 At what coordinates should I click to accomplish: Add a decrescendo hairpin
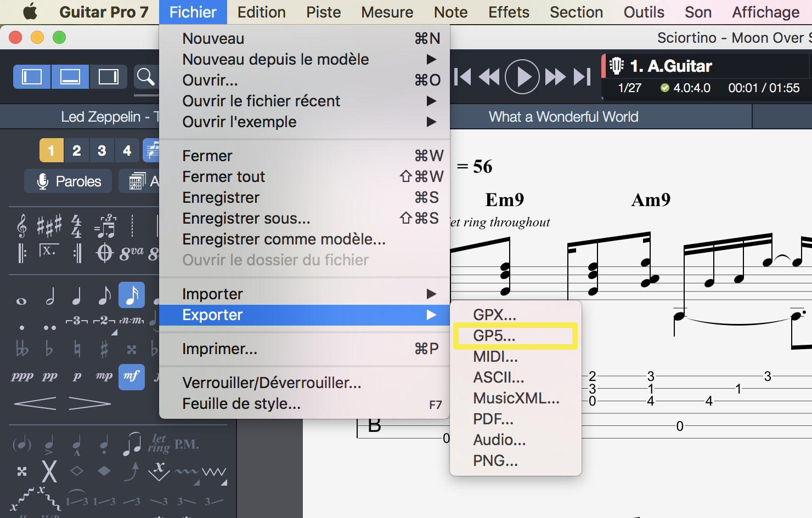pyautogui.click(x=90, y=405)
